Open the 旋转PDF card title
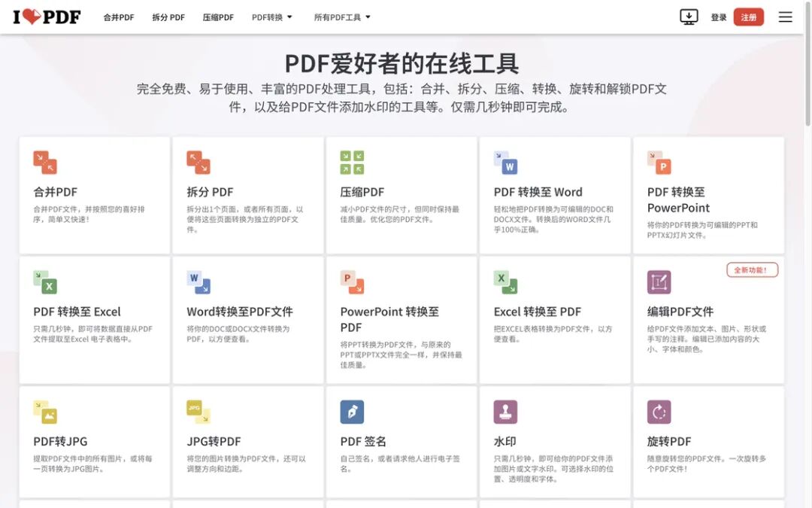Viewport: 812px width, 508px height. coord(669,441)
